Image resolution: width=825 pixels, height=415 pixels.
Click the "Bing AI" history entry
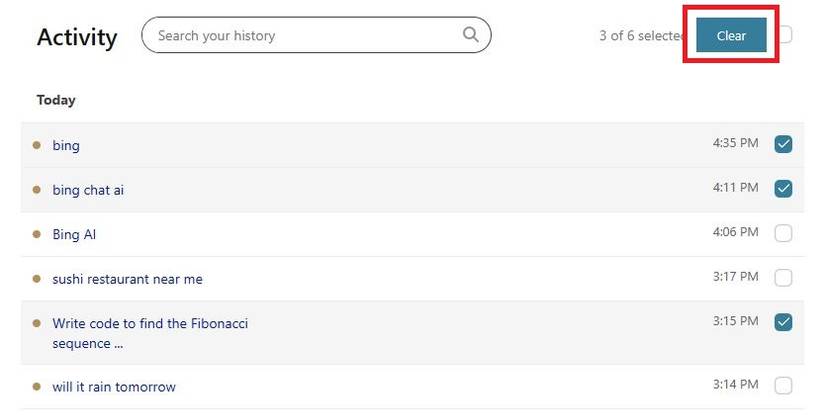pyautogui.click(x=74, y=235)
